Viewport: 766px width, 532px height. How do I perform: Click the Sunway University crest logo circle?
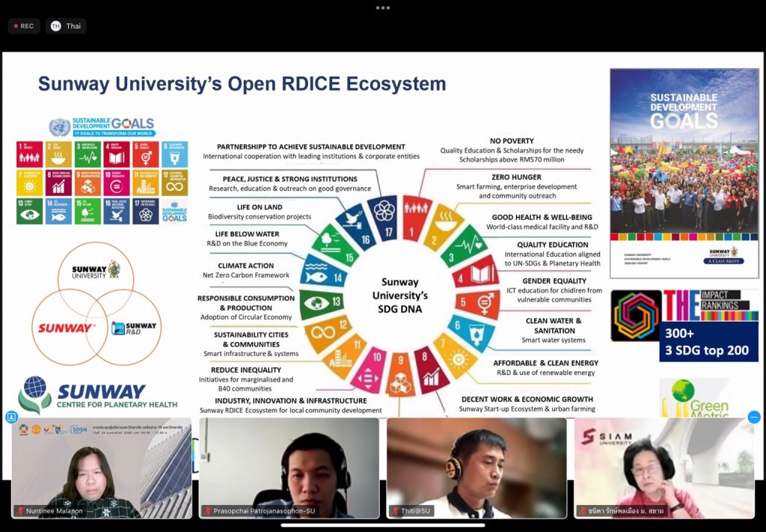point(96,279)
